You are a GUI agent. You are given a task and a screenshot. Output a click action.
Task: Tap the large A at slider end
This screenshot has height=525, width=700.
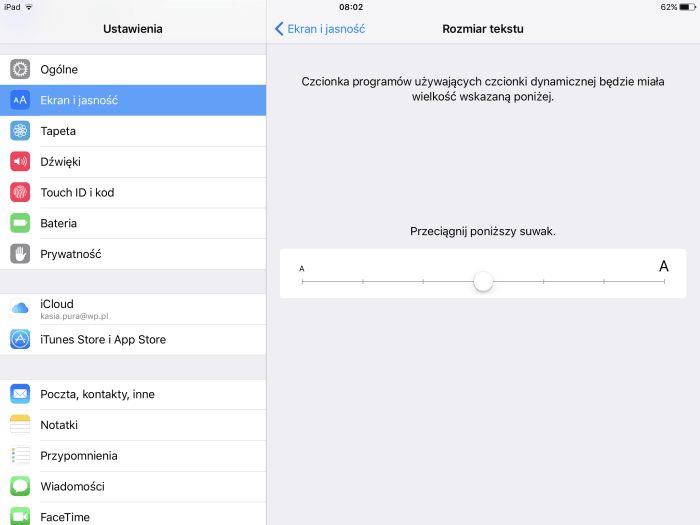[664, 267]
